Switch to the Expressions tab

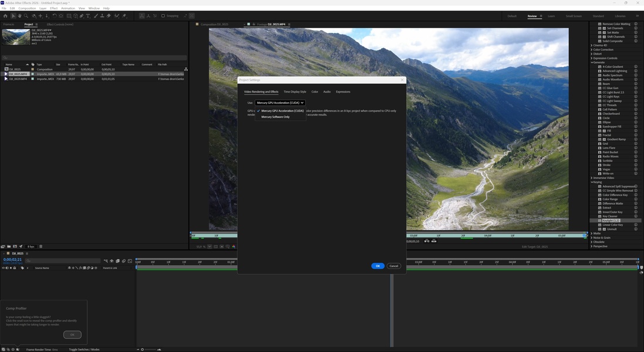[x=343, y=92]
